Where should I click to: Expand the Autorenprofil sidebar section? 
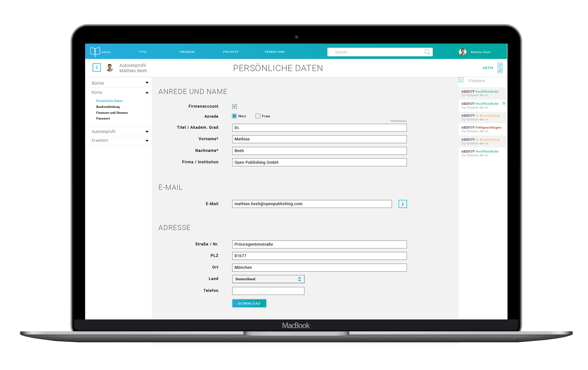(119, 132)
